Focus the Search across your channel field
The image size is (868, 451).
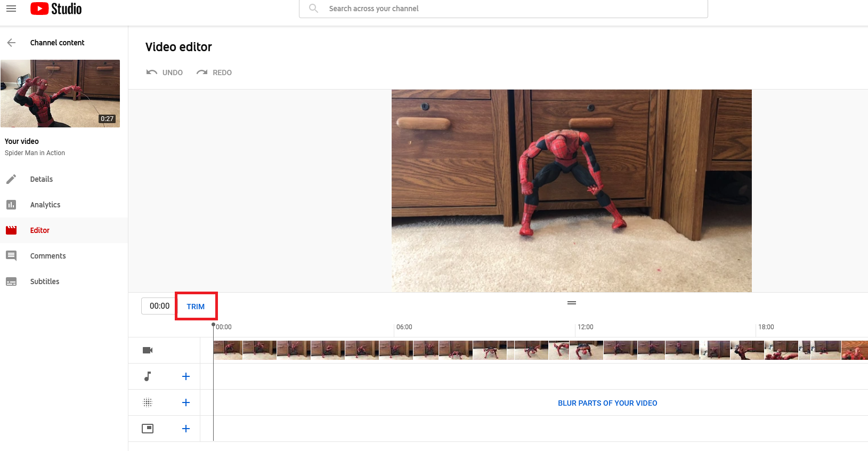pyautogui.click(x=504, y=9)
